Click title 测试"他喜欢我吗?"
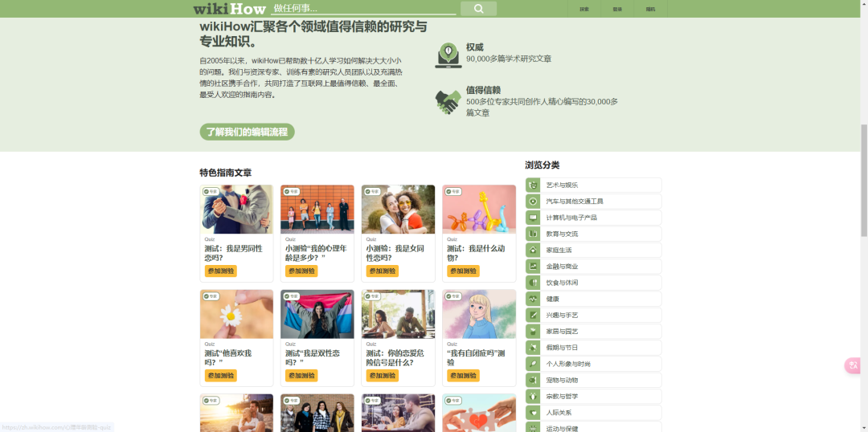The width and height of the screenshot is (868, 432). pyautogui.click(x=227, y=358)
